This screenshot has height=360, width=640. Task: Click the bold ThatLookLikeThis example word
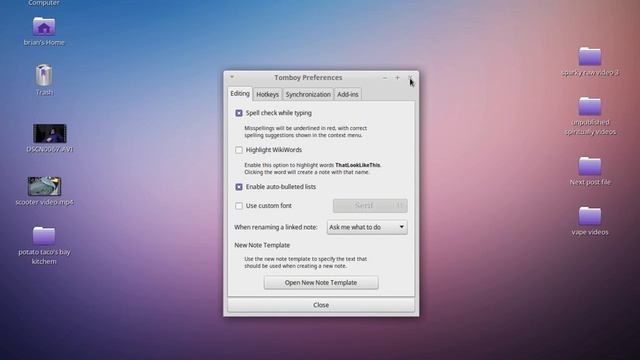tap(358, 165)
